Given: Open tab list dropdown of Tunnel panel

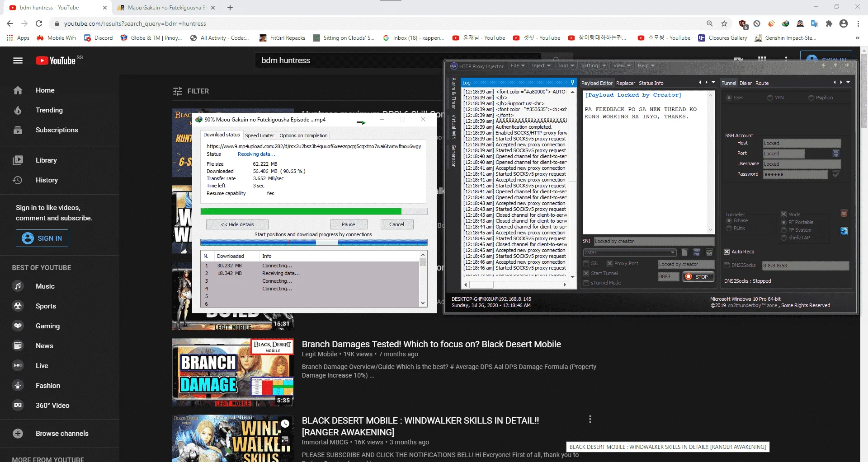Looking at the screenshot, I should click(848, 83).
